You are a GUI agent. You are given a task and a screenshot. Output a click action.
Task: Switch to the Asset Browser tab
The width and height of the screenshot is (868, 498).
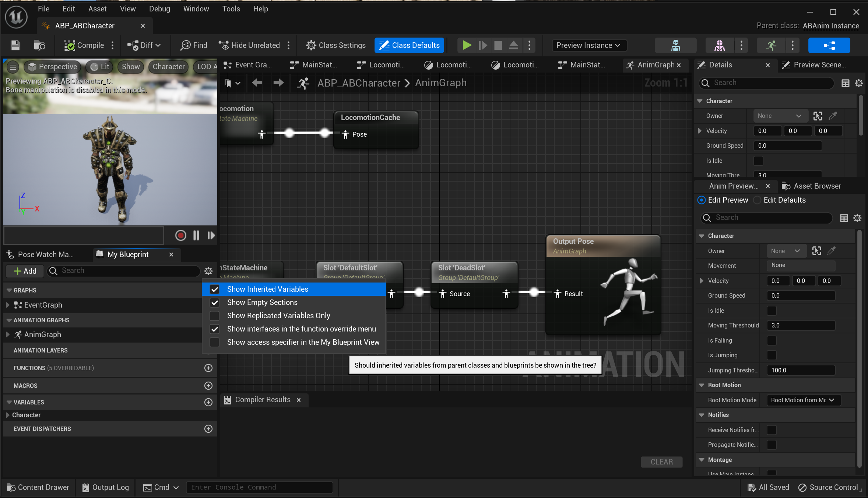812,186
